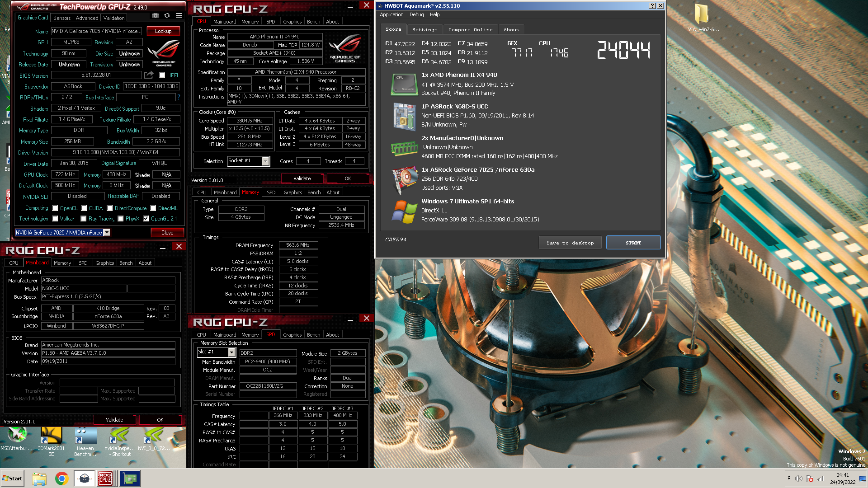
Task: Open the Validation tab in GPU-Z
Action: pos(114,18)
